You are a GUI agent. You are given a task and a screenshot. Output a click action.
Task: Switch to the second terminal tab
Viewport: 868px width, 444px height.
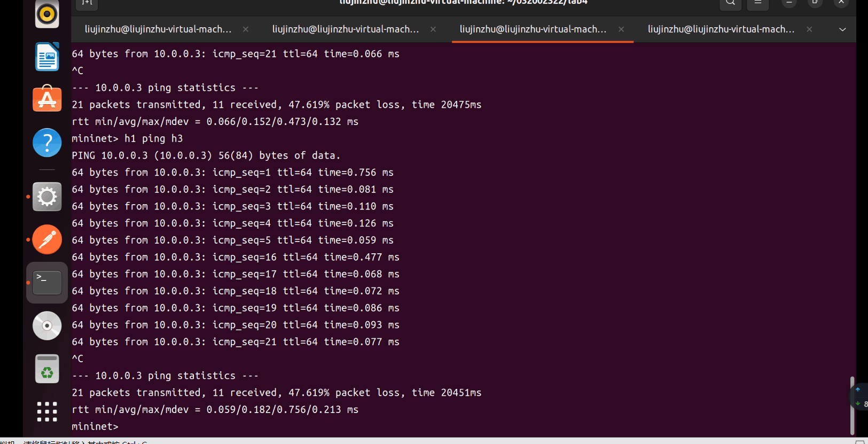pos(346,29)
